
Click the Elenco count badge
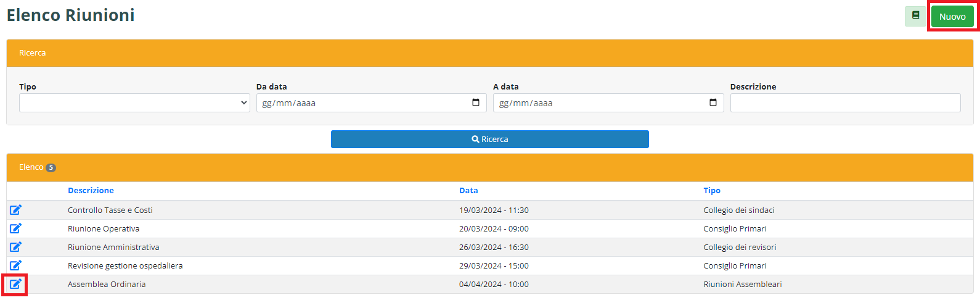point(51,168)
